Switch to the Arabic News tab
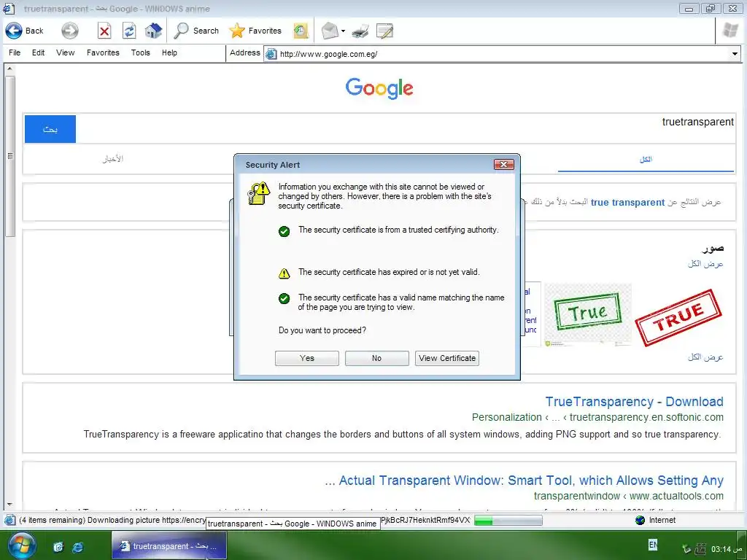747x560 pixels. tap(113, 159)
